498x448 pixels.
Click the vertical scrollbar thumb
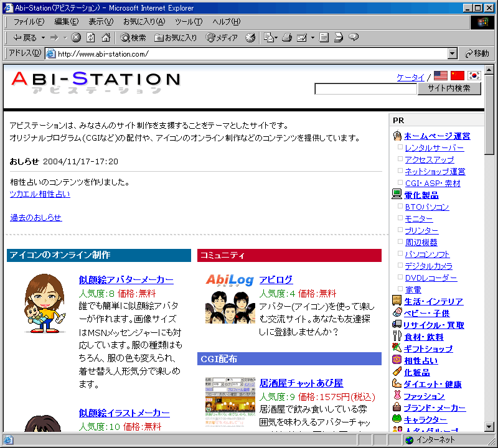point(489,114)
